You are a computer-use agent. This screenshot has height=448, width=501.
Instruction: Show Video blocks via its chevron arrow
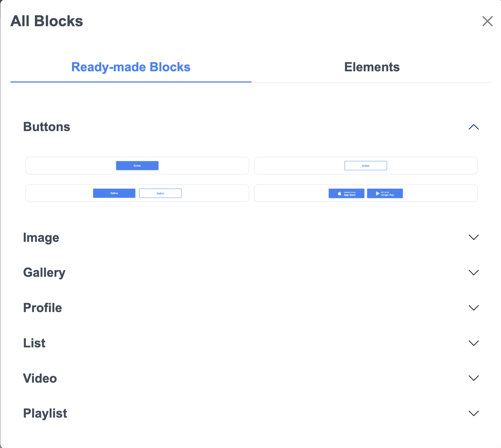point(473,378)
